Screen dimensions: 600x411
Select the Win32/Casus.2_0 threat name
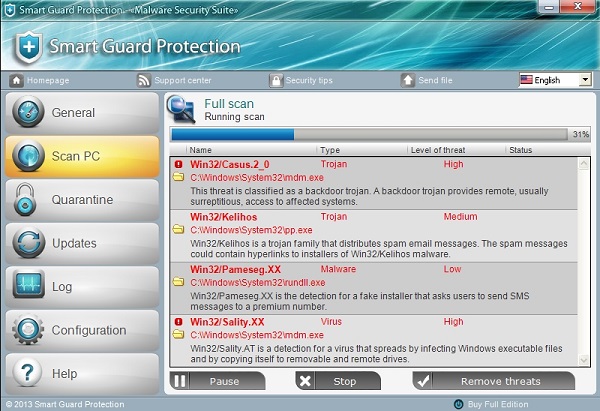tap(230, 165)
